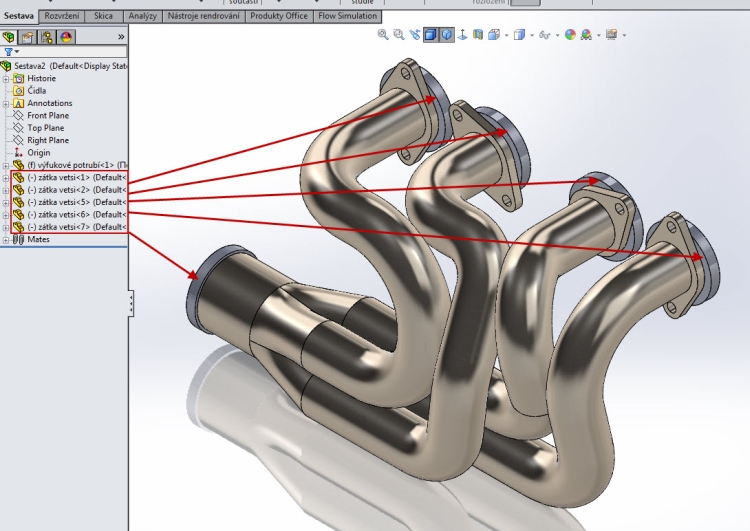The image size is (750, 531).
Task: Select the zátka vetsi<5> component
Action: [77, 202]
